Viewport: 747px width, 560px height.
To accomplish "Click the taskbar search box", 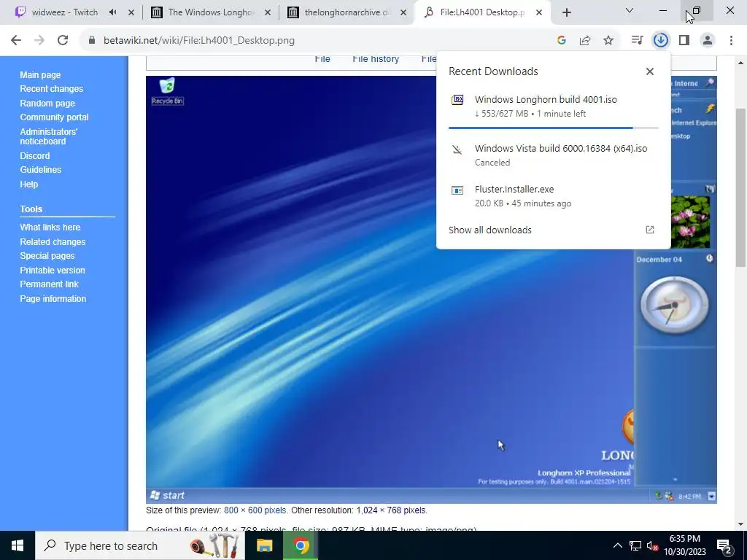I will click(x=140, y=545).
